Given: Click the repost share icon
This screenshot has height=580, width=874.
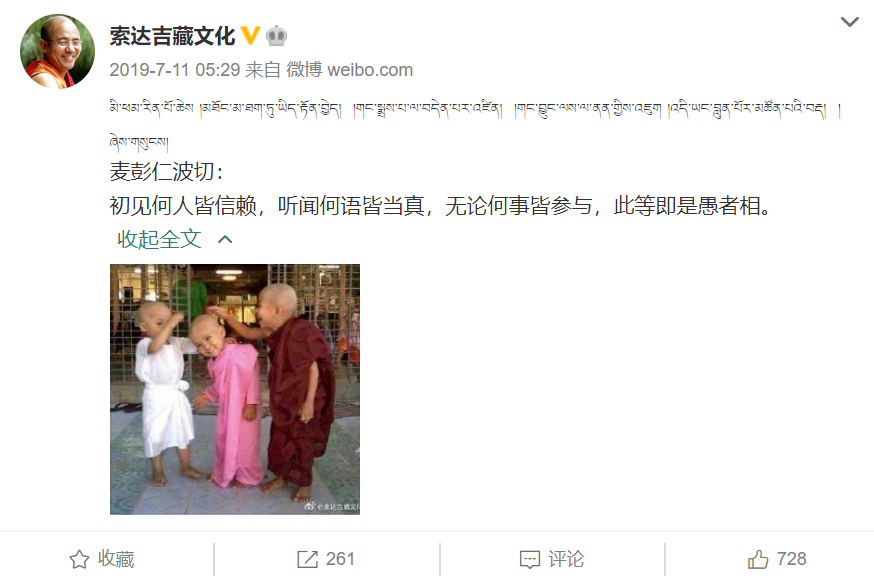Looking at the screenshot, I should pos(307,559).
